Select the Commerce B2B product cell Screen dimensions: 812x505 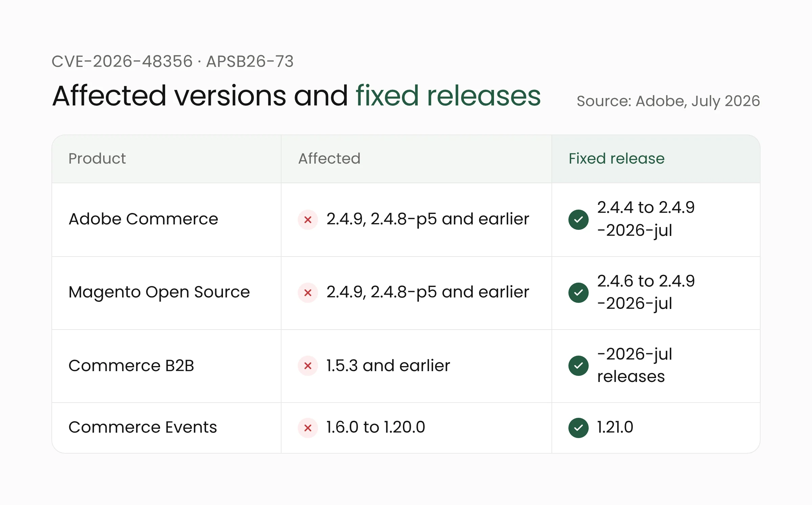tap(166, 366)
